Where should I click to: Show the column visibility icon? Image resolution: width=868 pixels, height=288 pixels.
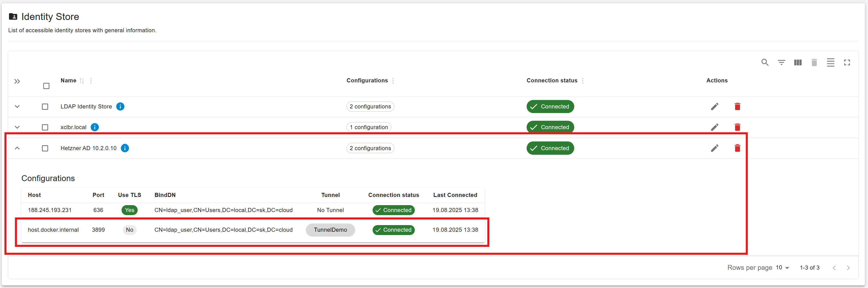pos(798,62)
